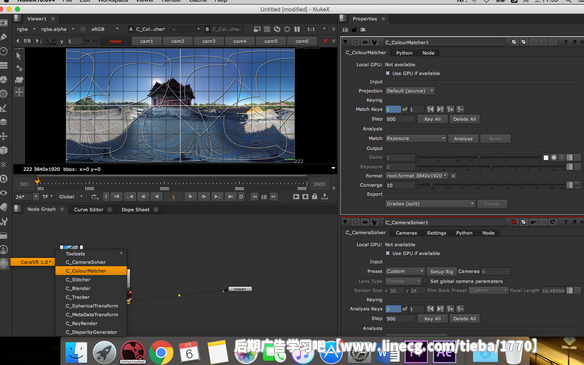584x365 pixels.
Task: Pause the viewer updates
Action: (x=297, y=29)
